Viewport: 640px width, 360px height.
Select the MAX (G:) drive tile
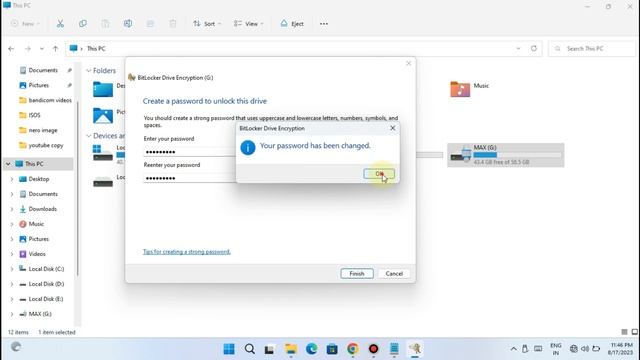(x=506, y=155)
